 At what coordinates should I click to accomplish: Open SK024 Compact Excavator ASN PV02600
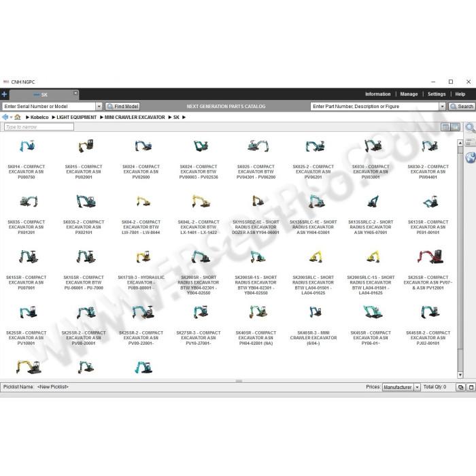[141, 159]
